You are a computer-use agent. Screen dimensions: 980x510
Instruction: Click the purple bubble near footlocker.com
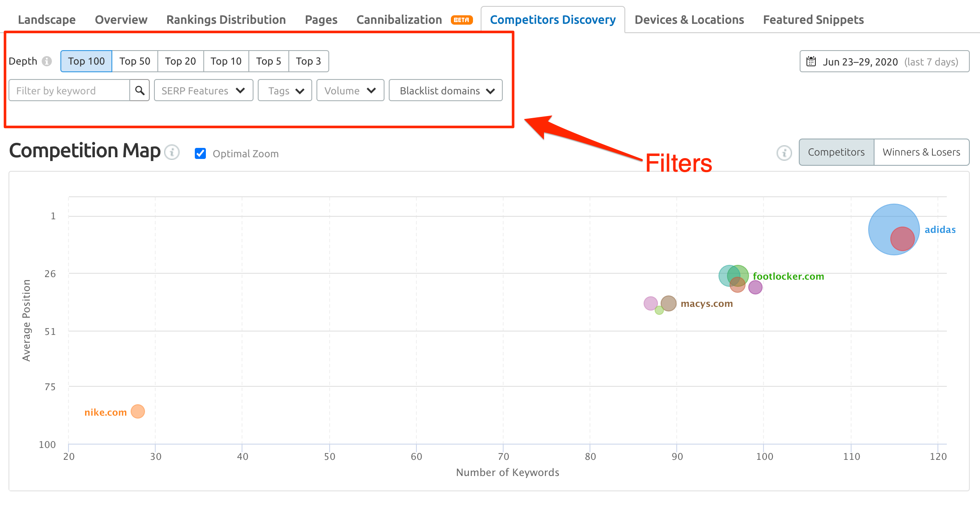pyautogui.click(x=755, y=287)
